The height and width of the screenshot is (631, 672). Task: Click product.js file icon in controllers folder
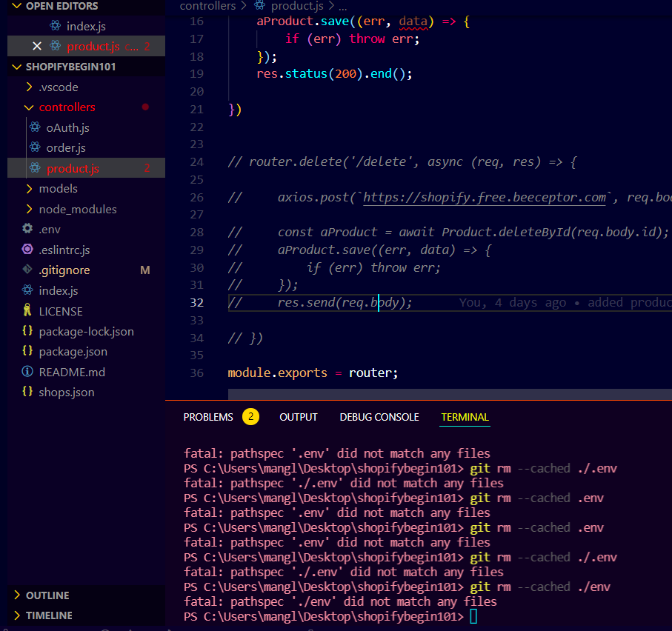35,168
